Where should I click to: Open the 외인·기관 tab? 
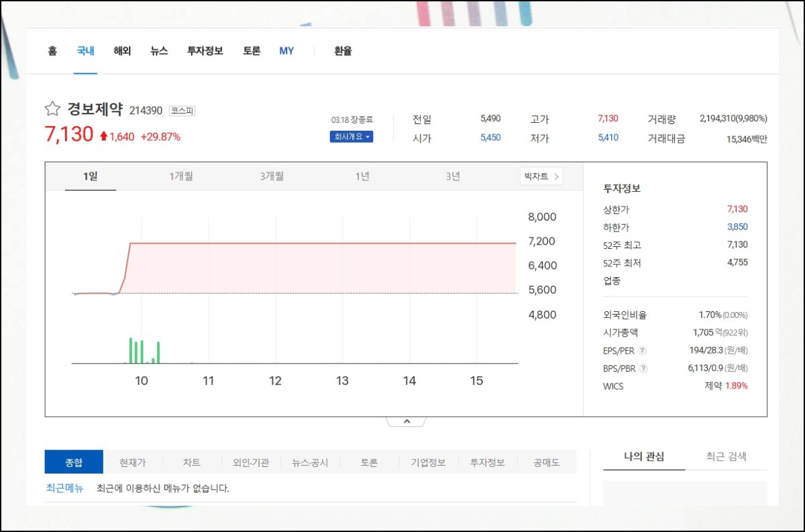click(x=251, y=462)
